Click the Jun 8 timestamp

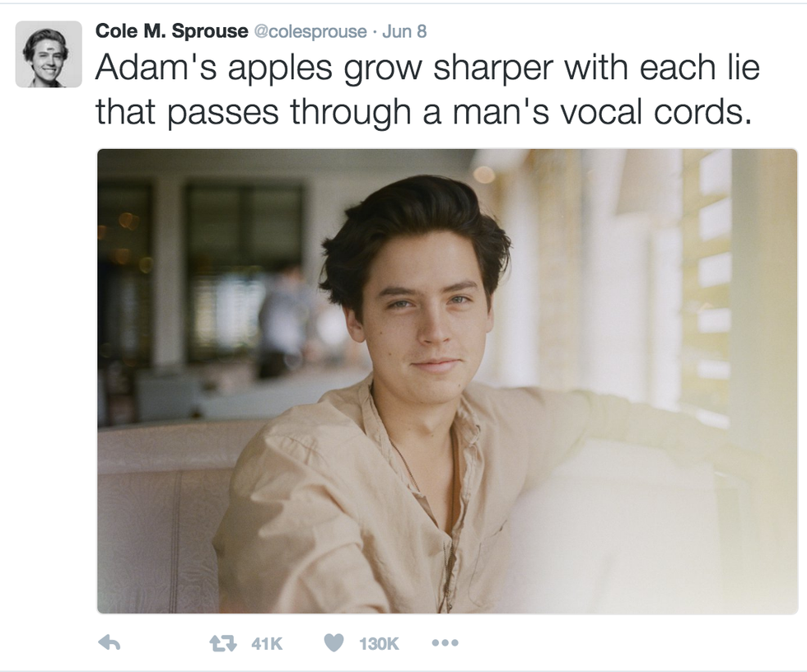coord(404,31)
